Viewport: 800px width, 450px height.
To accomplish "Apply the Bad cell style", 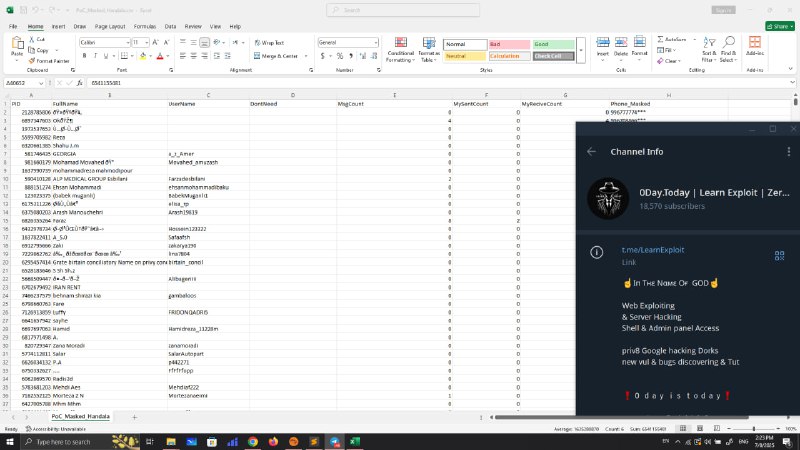I will pos(509,44).
